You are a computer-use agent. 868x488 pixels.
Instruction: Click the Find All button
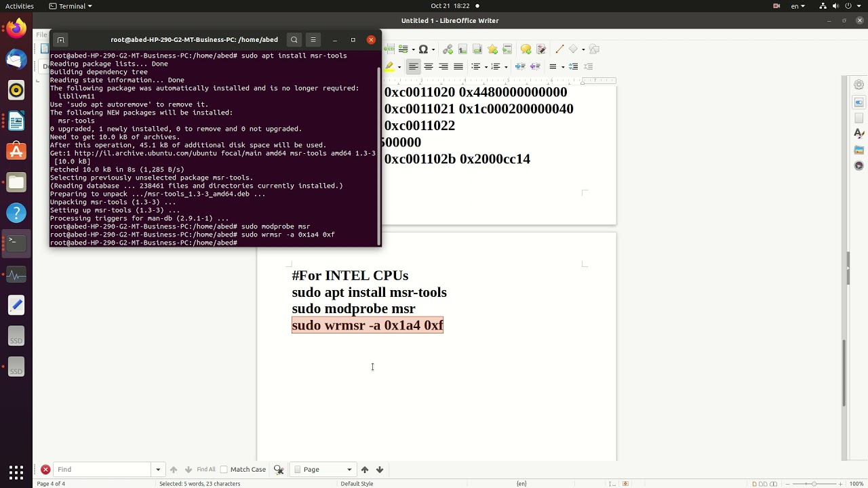(x=205, y=469)
